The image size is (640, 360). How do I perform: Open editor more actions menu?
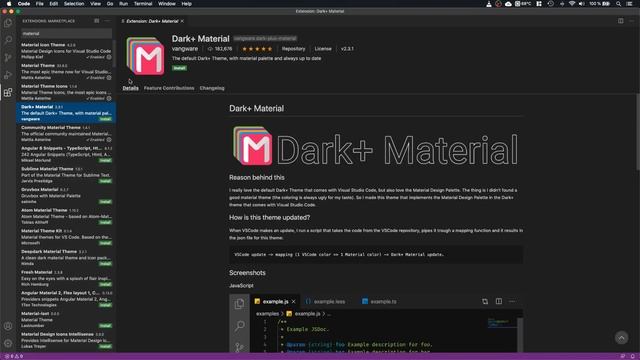click(631, 21)
